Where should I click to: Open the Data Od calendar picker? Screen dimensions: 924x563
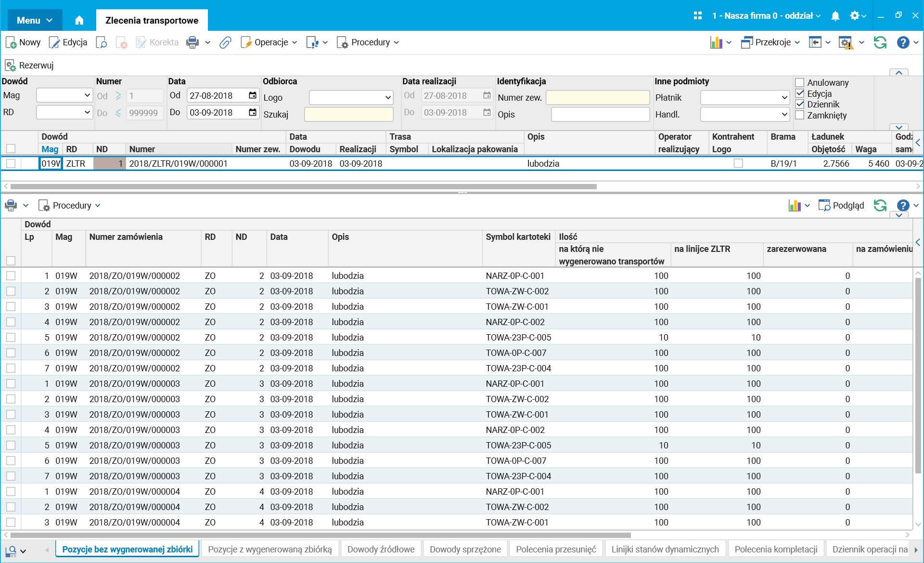(x=253, y=95)
